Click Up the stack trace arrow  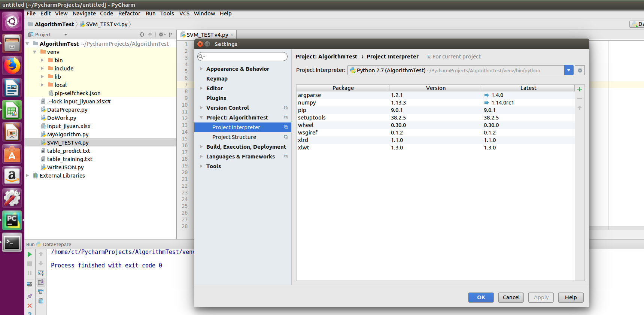[41, 254]
